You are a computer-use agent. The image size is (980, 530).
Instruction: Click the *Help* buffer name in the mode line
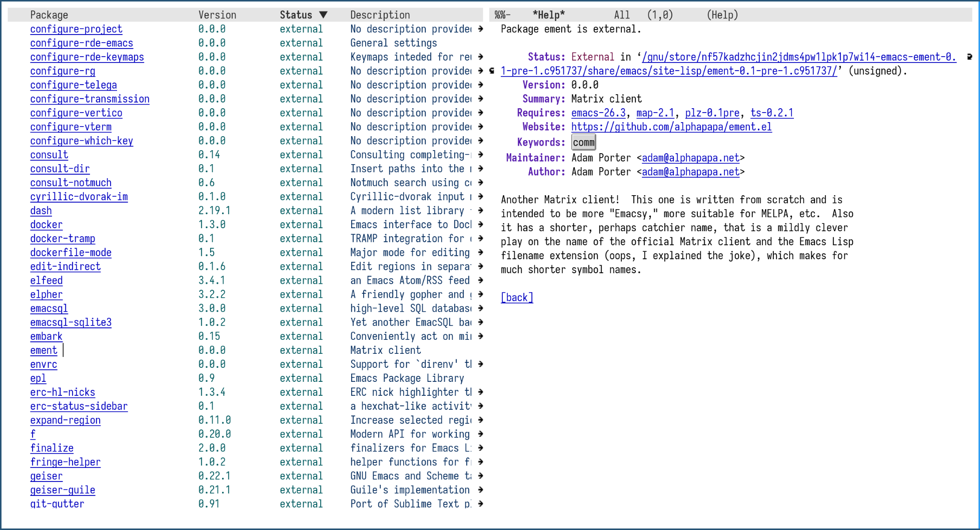[548, 15]
